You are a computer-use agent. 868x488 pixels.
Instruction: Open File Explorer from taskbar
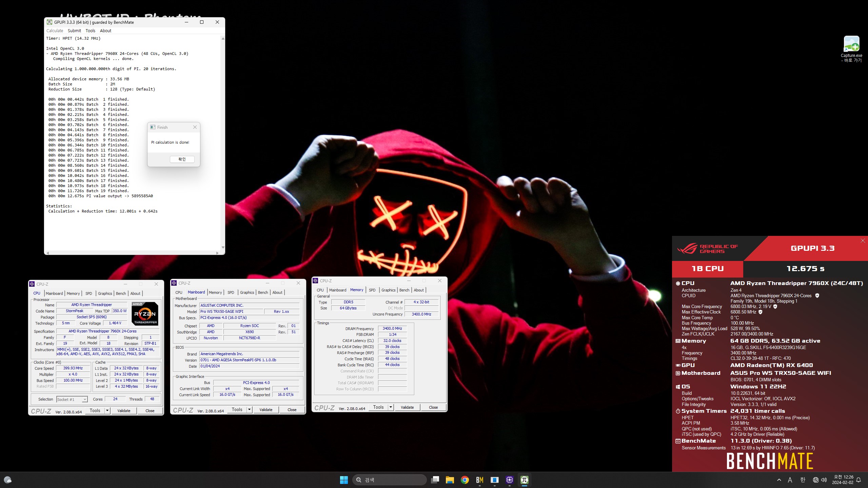[450, 480]
